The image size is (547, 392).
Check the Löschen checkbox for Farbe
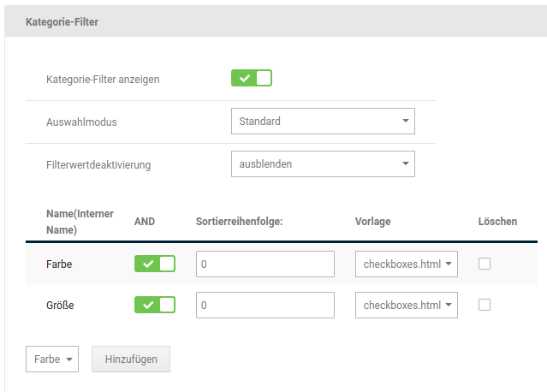point(485,264)
